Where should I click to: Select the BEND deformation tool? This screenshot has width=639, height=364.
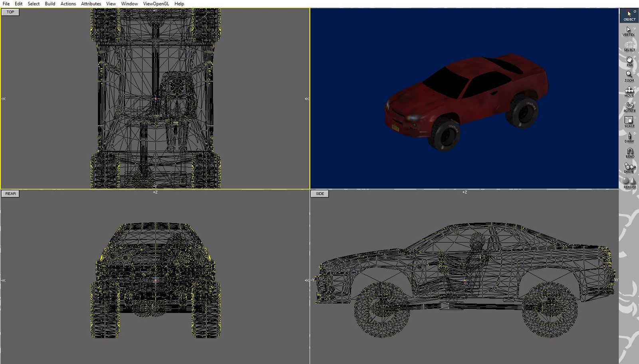(x=629, y=153)
